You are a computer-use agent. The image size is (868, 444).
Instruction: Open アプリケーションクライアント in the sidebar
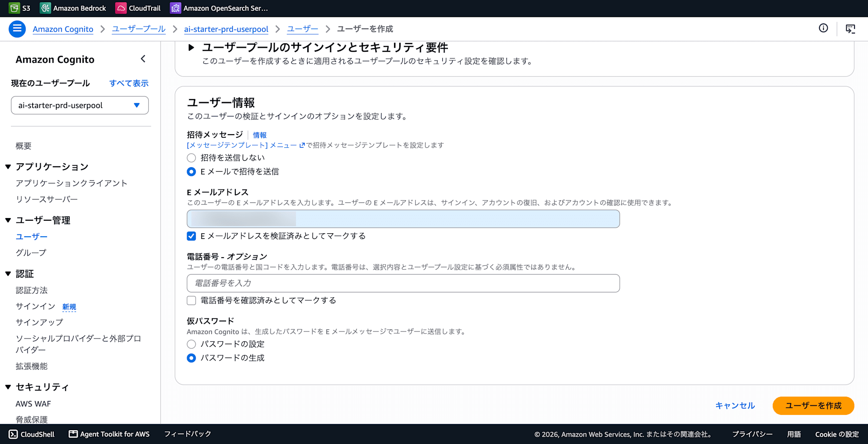click(72, 183)
